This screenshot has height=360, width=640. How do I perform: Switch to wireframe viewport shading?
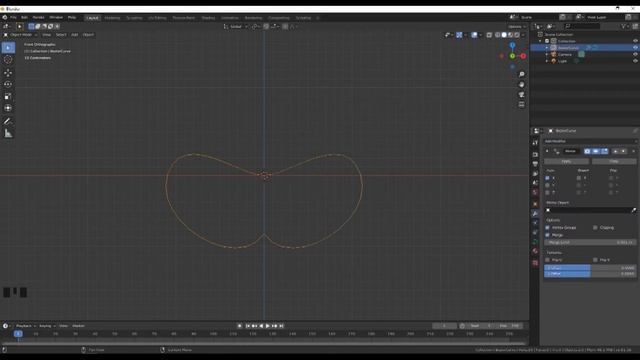pos(498,35)
